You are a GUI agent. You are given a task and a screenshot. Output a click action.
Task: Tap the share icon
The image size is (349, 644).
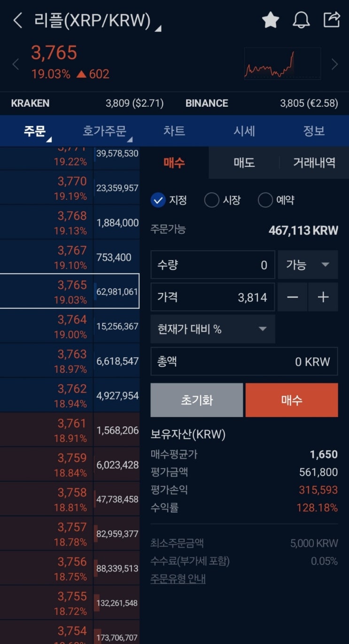[332, 20]
